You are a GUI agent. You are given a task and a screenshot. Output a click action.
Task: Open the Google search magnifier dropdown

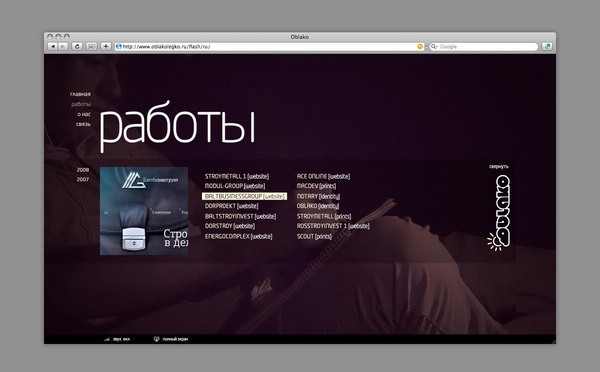coord(434,46)
